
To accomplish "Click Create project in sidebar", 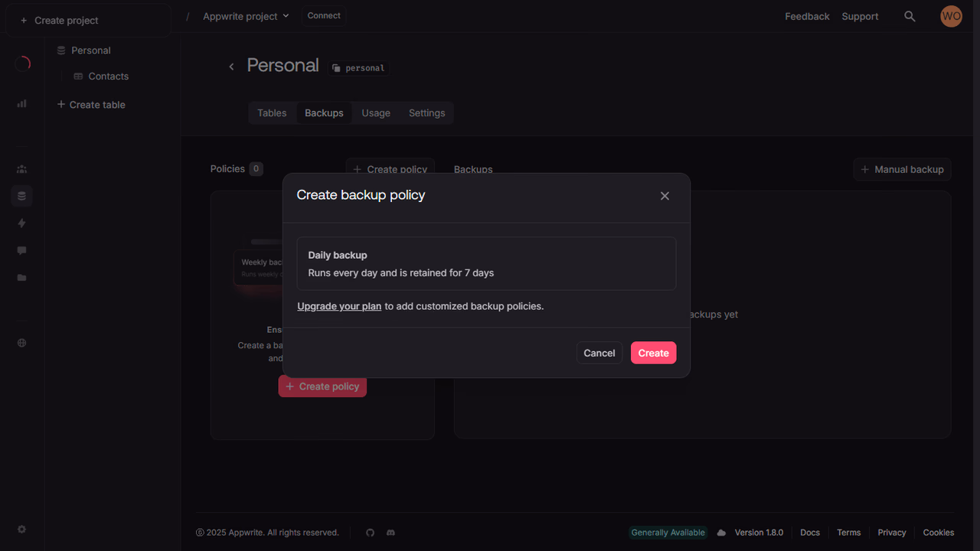I will click(88, 21).
